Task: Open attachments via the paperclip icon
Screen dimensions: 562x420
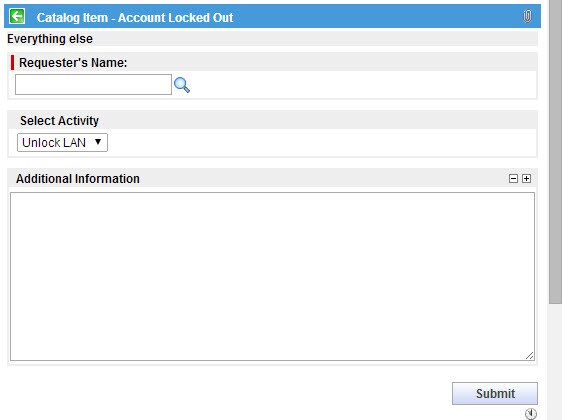Action: coord(527,16)
